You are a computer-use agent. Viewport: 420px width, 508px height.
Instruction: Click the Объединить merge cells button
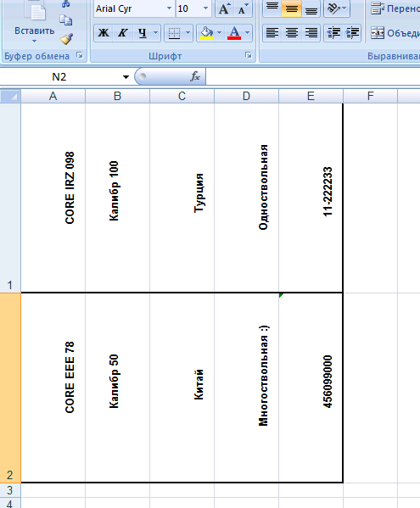[395, 33]
